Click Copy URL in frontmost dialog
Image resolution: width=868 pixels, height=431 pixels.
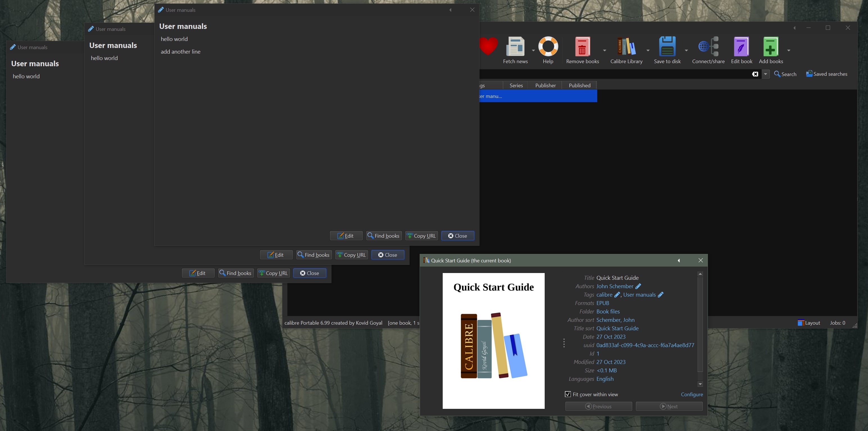pos(421,236)
